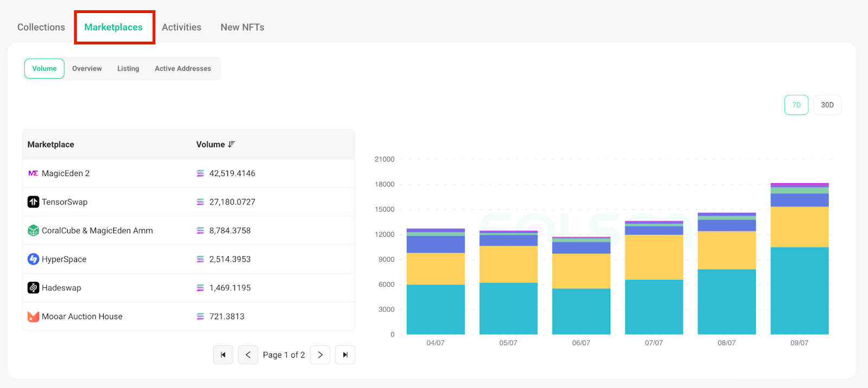The width and height of the screenshot is (868, 388).
Task: Click the SOL icon beside 1,469.1195
Action: click(200, 288)
